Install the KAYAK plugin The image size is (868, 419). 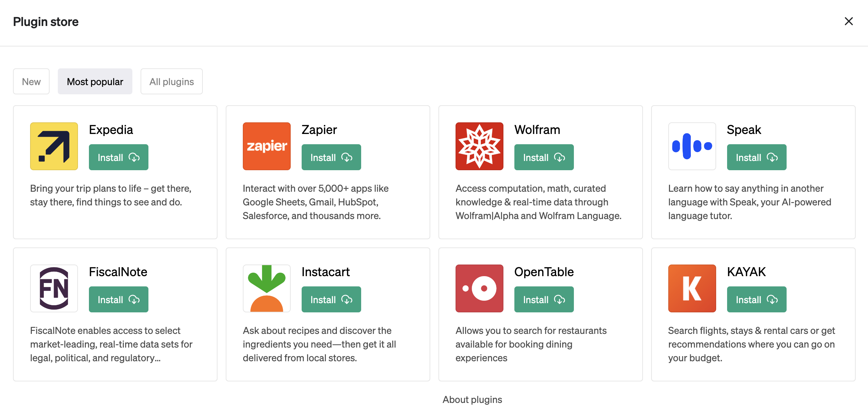point(757,300)
